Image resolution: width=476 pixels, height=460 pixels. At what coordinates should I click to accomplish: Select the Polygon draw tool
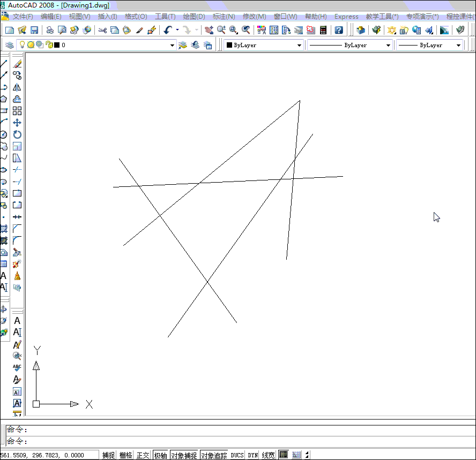(4, 99)
